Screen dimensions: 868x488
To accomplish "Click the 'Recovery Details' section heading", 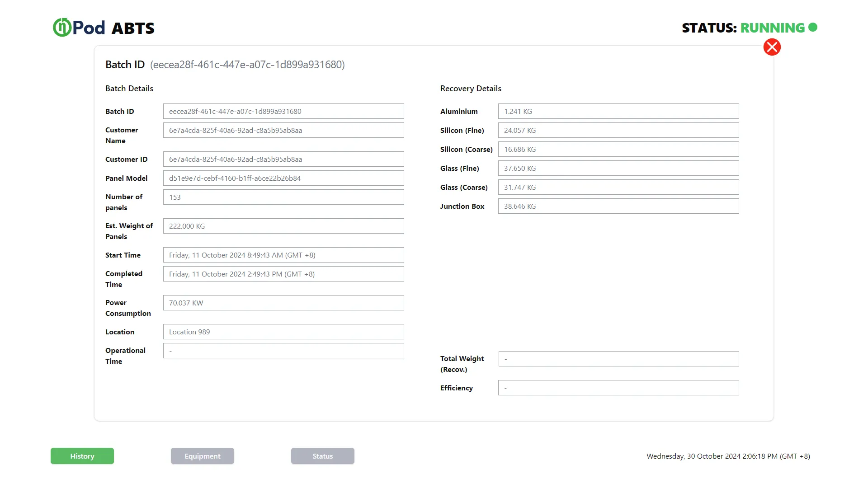I will point(471,89).
